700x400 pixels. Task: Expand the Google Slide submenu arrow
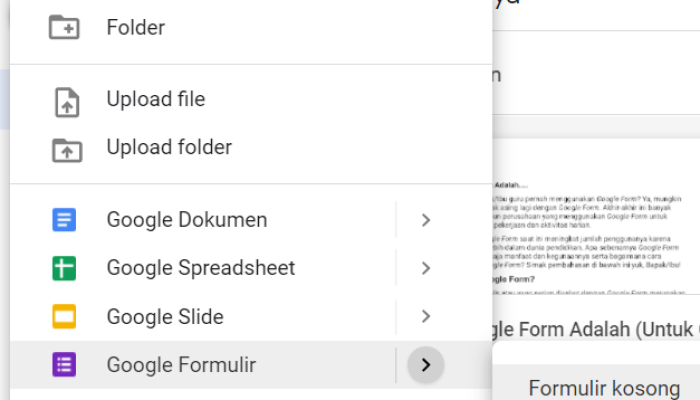(x=426, y=317)
